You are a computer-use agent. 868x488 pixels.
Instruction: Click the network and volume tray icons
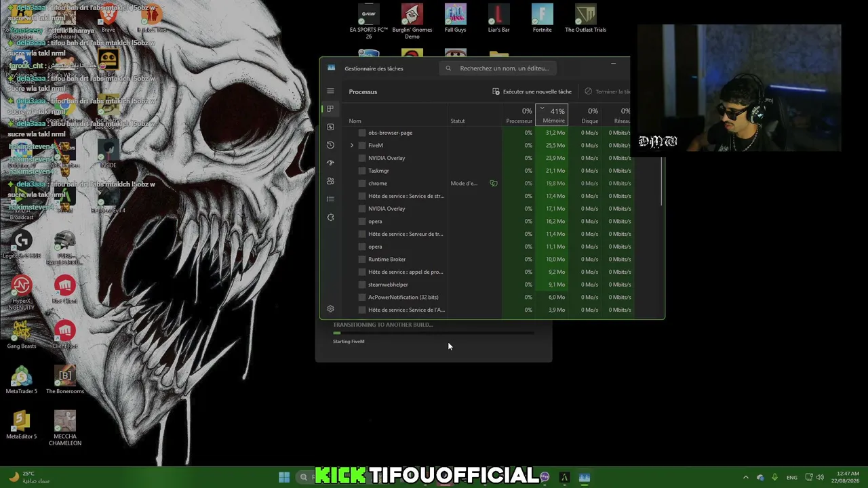click(815, 477)
